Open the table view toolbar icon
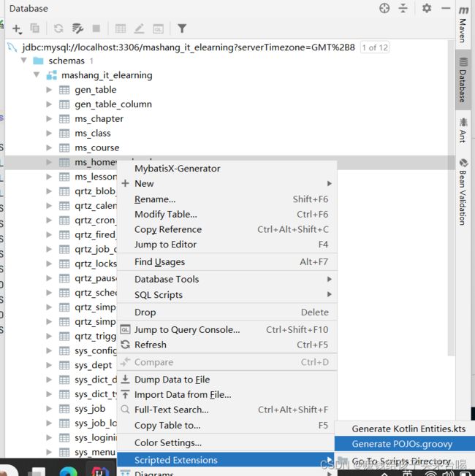 (x=121, y=28)
